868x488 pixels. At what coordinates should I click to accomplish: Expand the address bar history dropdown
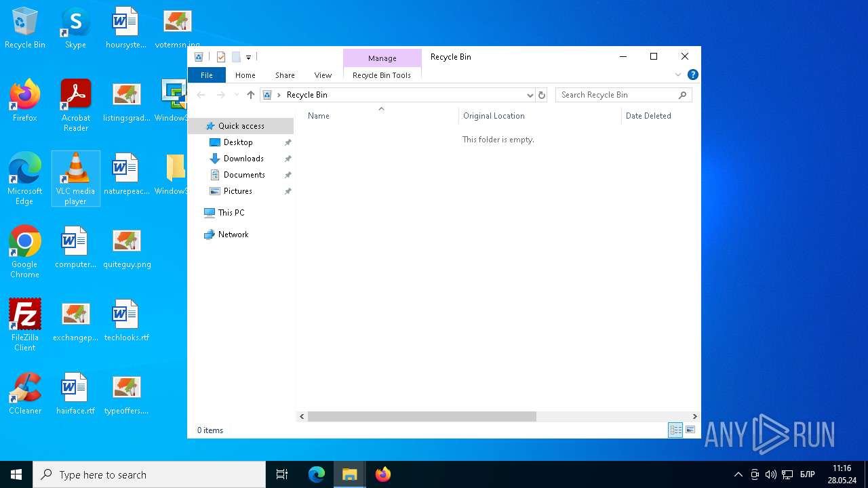point(530,95)
